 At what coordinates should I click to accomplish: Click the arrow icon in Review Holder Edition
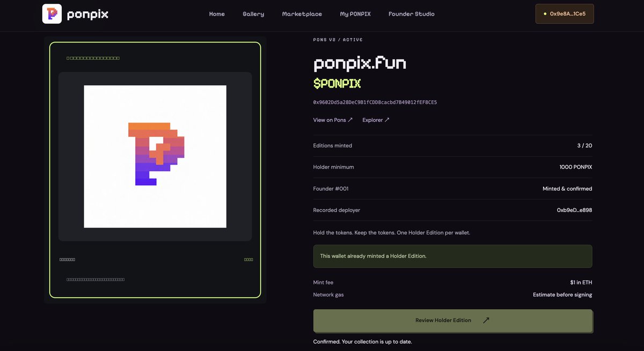tap(486, 320)
